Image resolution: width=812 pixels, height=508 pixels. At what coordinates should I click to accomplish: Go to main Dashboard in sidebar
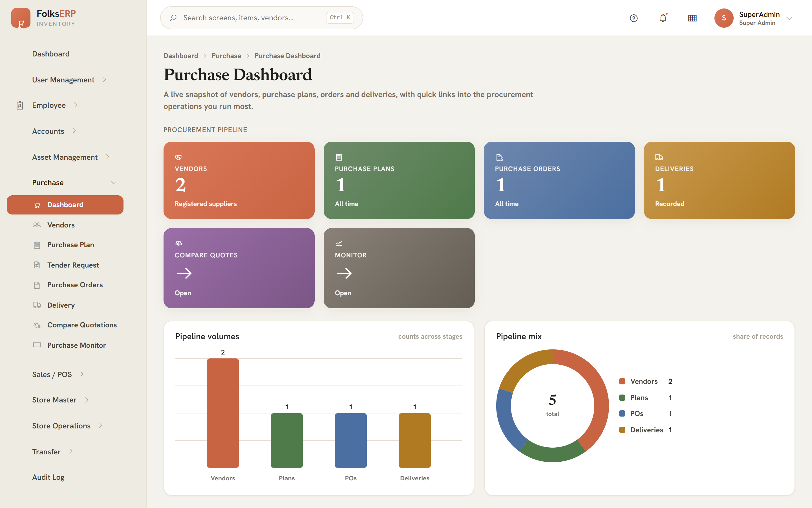pyautogui.click(x=51, y=54)
